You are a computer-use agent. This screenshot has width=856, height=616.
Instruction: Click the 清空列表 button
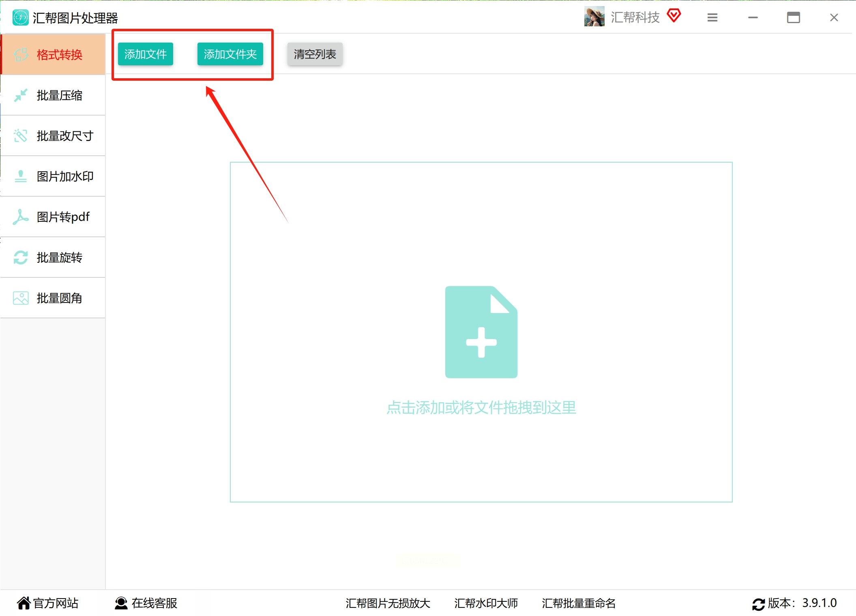(x=315, y=54)
